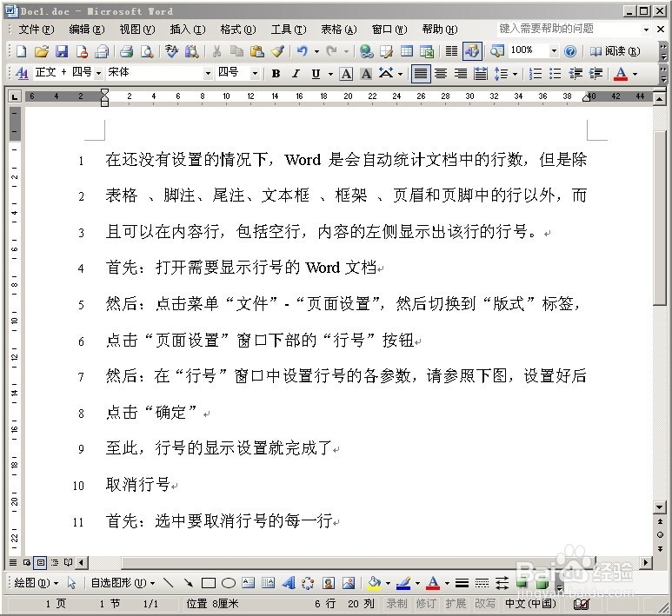The width and height of the screenshot is (672, 616).
Task: Insert WordArt from the drawing toolbar
Action: coord(289,583)
